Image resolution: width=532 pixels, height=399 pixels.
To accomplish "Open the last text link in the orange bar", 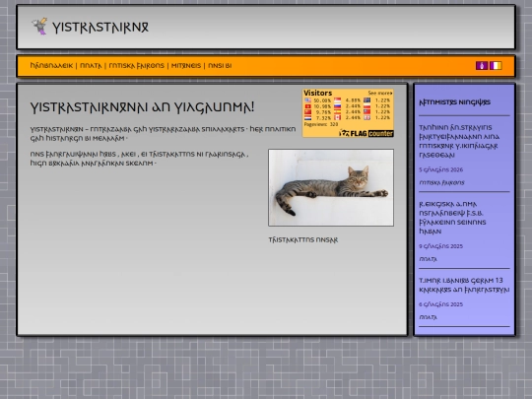I will (x=220, y=66).
